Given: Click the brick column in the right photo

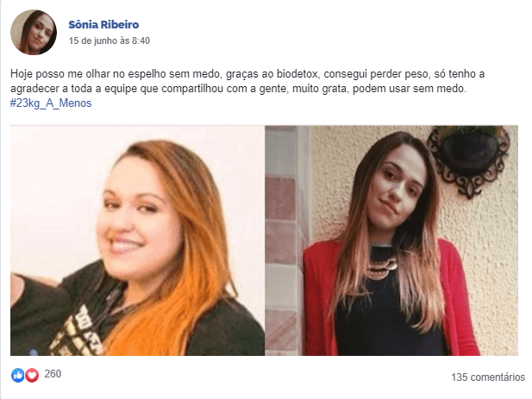Looking at the screenshot, I should coord(282,240).
